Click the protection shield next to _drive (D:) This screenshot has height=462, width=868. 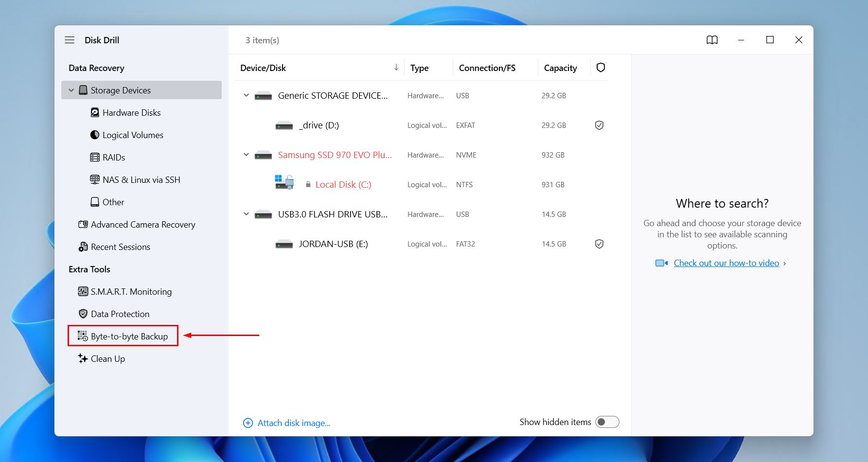599,125
